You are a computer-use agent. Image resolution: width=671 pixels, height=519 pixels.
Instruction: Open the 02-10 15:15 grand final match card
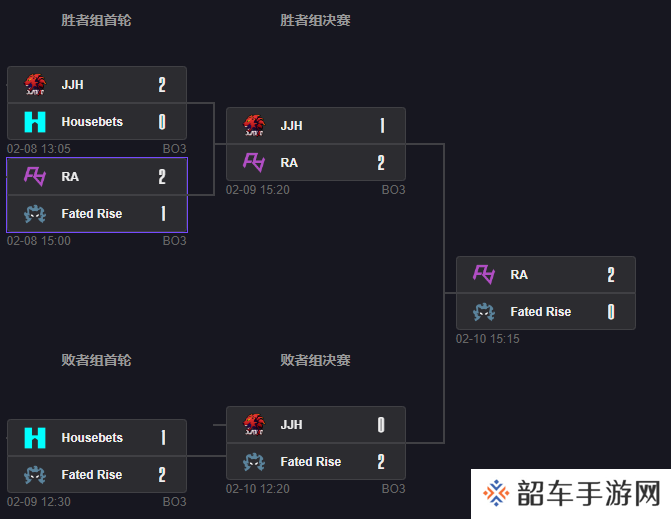[x=546, y=293]
